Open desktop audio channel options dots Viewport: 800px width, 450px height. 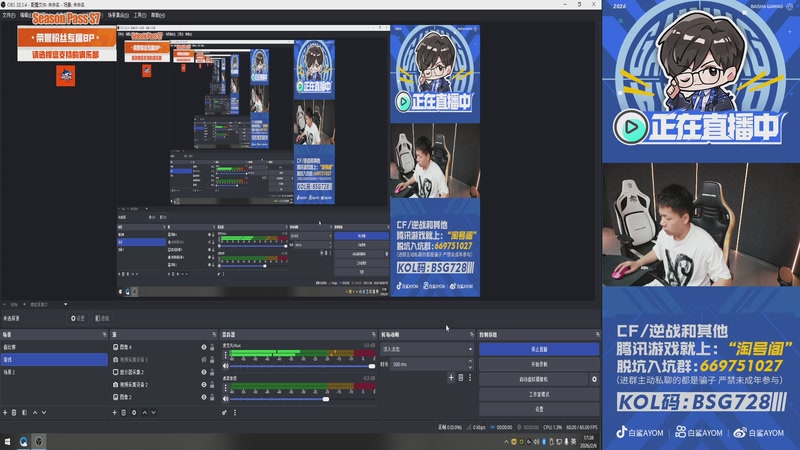[226, 387]
